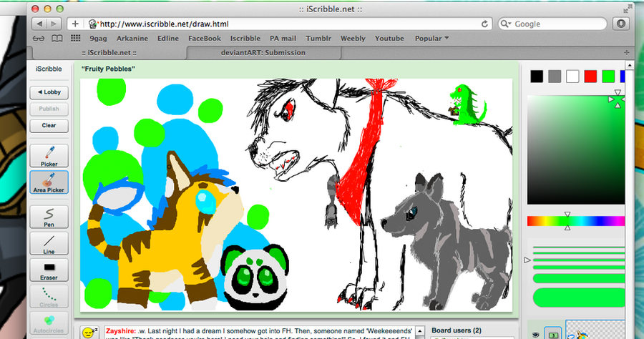The height and width of the screenshot is (339, 644).
Task: Select the Area Picker tool
Action: [x=49, y=182]
